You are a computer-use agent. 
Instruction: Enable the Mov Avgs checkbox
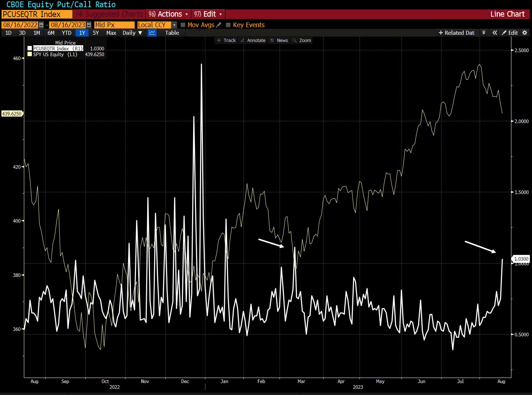point(183,25)
